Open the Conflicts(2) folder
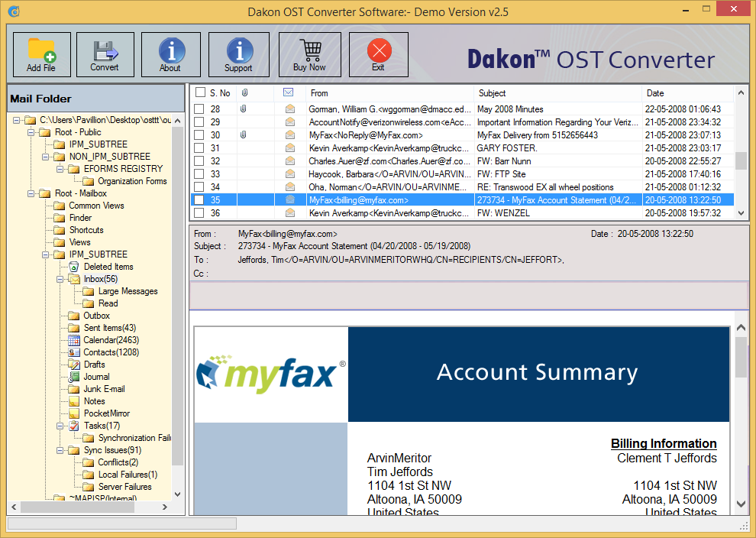 click(x=118, y=463)
